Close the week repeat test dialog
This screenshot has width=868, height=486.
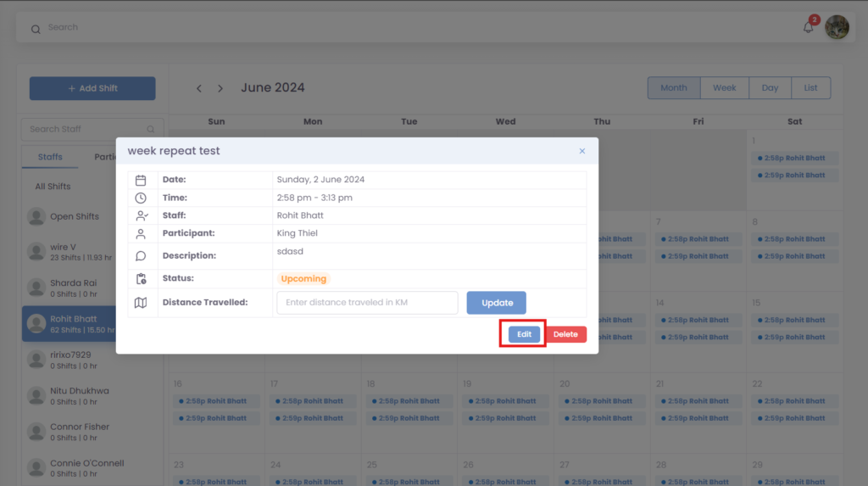582,151
